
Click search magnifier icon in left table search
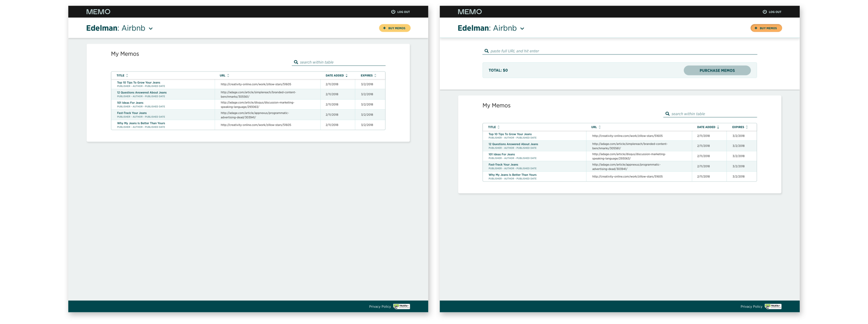tap(296, 62)
